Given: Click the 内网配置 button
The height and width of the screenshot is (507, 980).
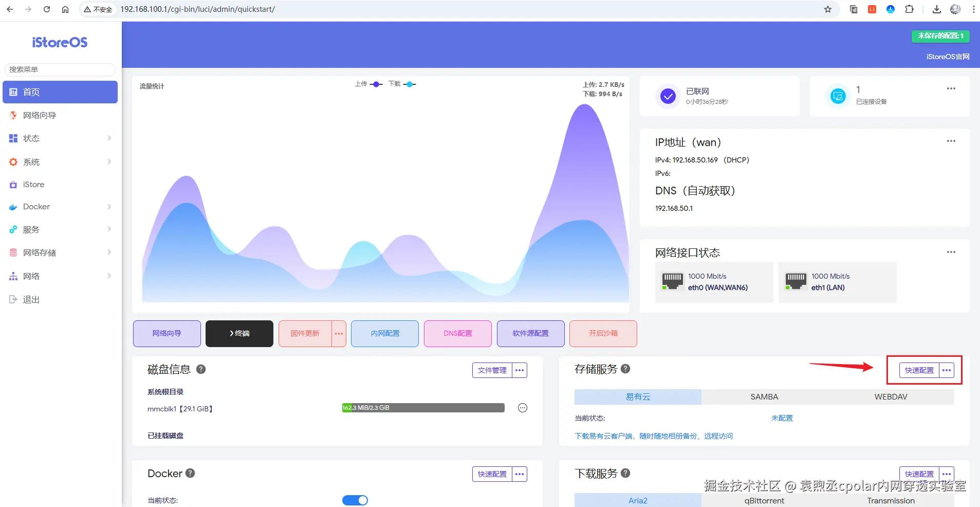Looking at the screenshot, I should pos(385,334).
